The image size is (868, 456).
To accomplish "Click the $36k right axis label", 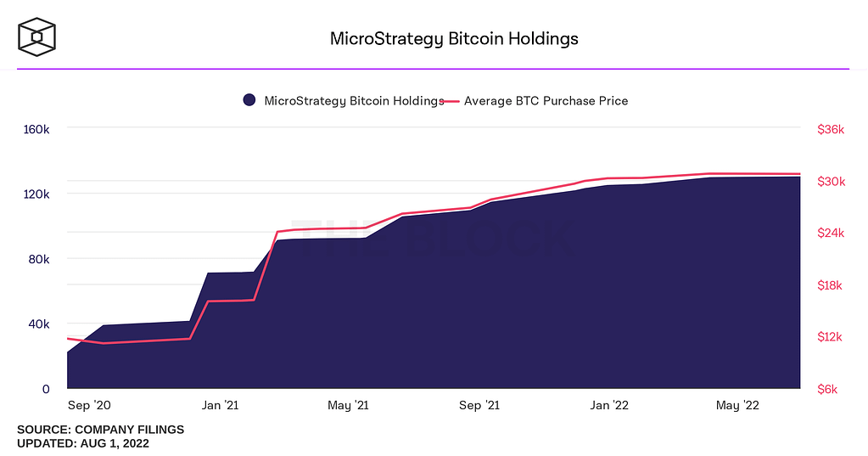I will pyautogui.click(x=831, y=130).
